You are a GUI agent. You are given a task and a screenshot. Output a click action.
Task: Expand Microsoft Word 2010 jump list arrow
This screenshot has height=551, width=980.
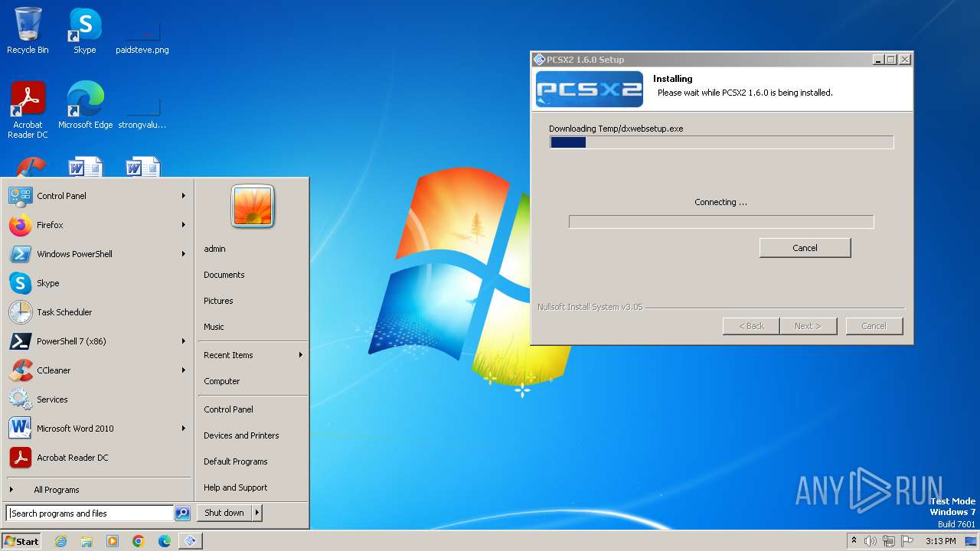point(184,429)
